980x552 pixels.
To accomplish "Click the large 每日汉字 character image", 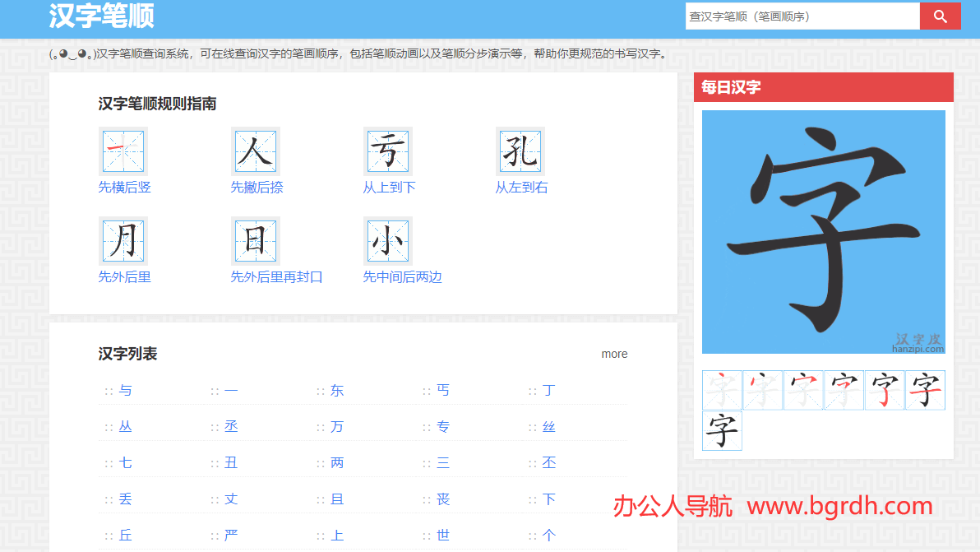I will [823, 231].
